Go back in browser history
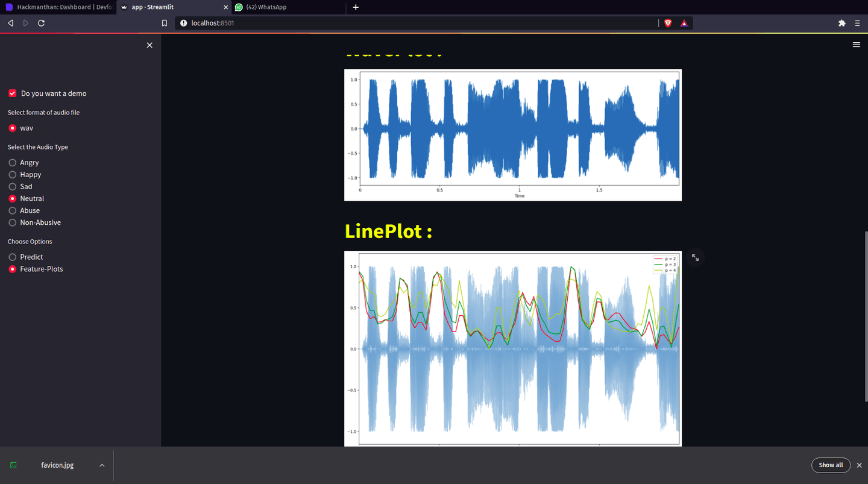Screen dimensions: 868x484 coord(10,23)
